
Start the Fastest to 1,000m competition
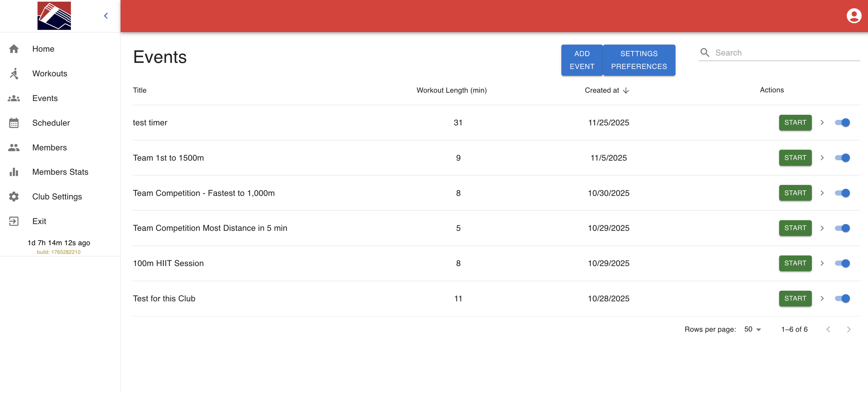795,193
